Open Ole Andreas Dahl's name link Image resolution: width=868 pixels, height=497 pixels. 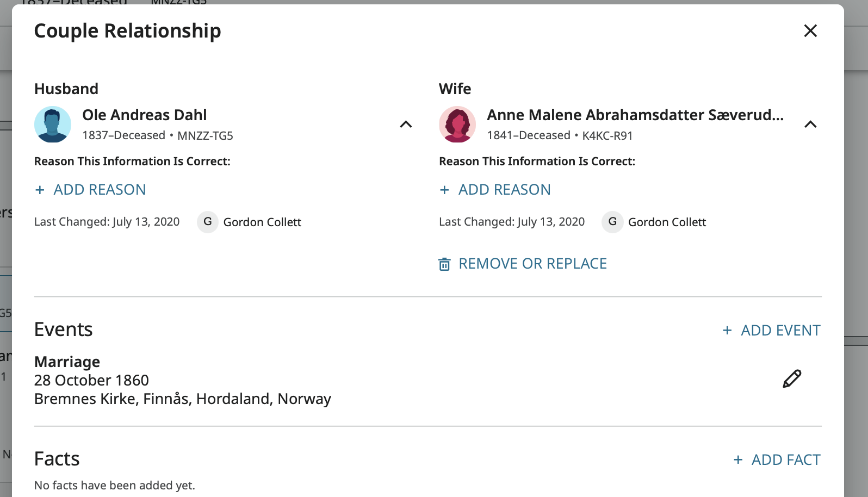point(145,115)
